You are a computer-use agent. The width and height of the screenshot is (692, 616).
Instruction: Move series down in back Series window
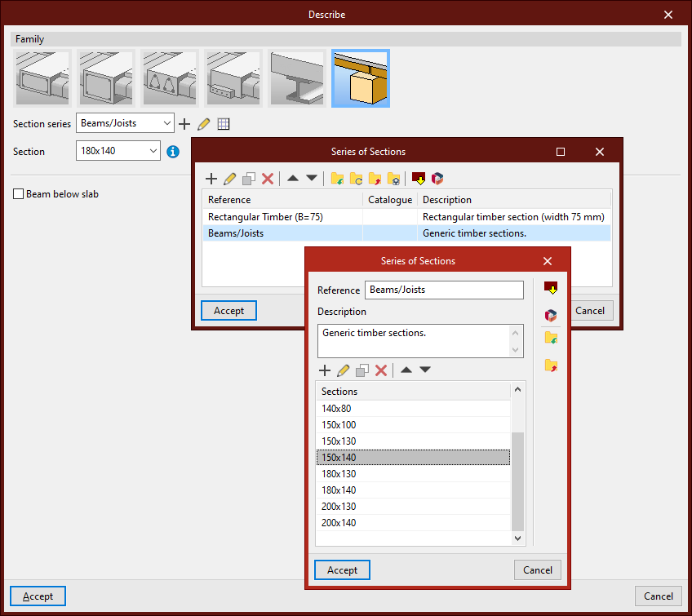[x=312, y=178]
